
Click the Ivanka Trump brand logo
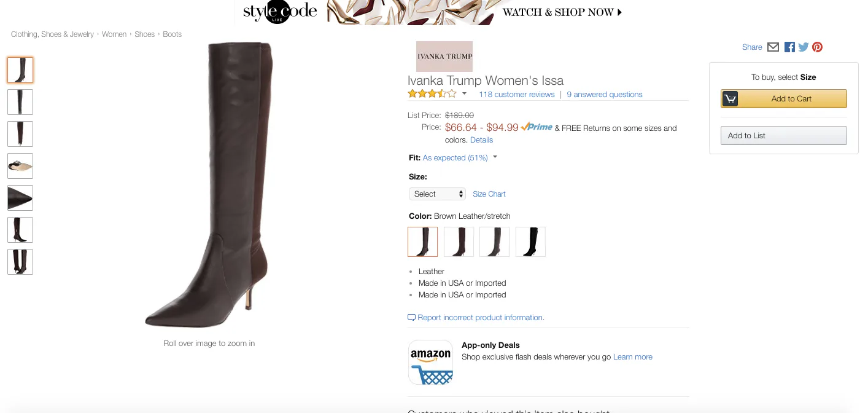[x=444, y=57]
